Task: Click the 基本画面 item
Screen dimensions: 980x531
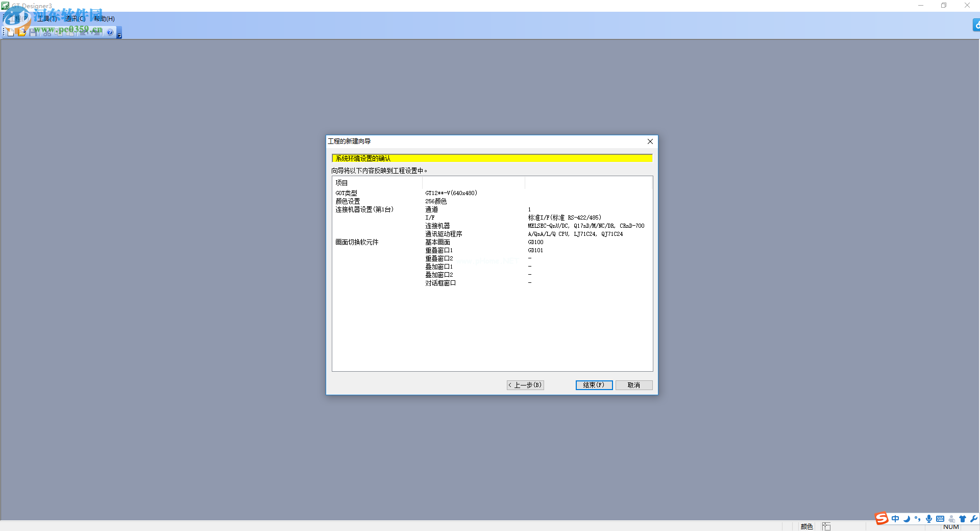Action: click(437, 242)
